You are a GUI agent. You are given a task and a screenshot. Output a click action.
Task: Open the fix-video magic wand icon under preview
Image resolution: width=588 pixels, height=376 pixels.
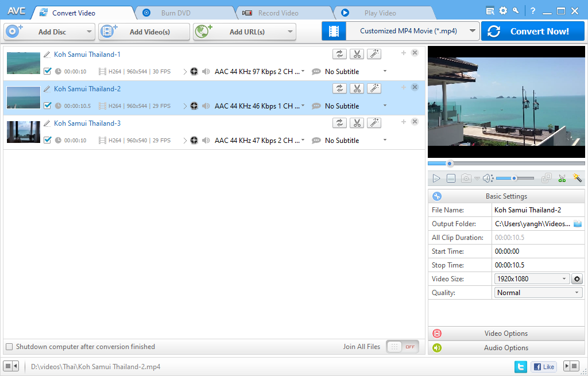pos(577,178)
